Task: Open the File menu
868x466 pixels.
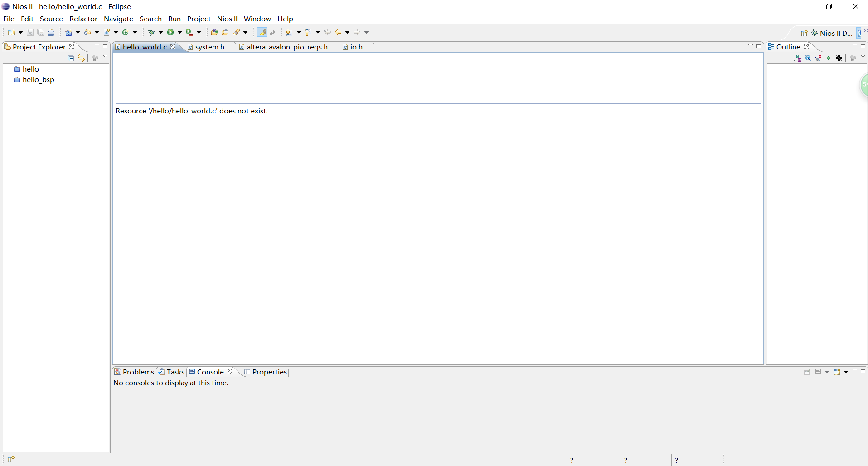Action: click(x=9, y=19)
